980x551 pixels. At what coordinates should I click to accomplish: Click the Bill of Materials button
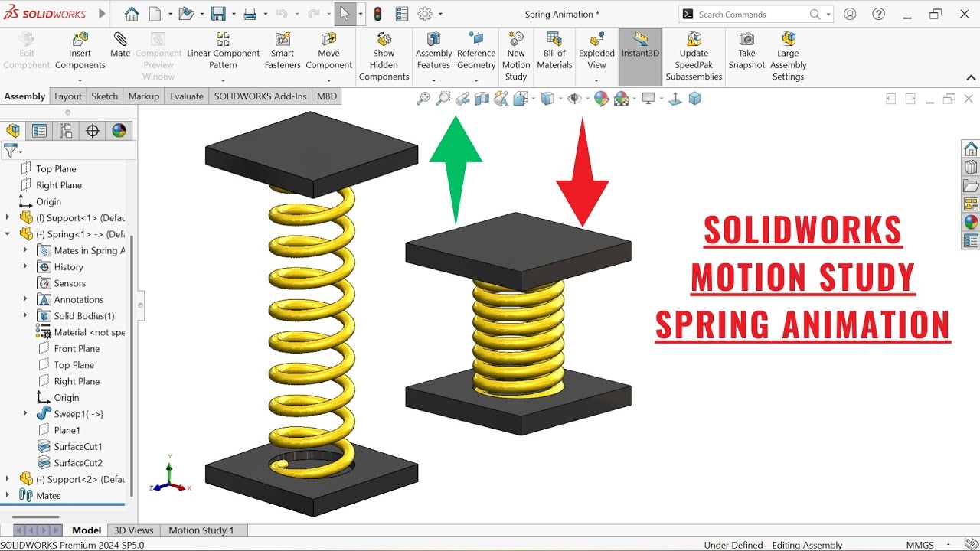(x=554, y=51)
